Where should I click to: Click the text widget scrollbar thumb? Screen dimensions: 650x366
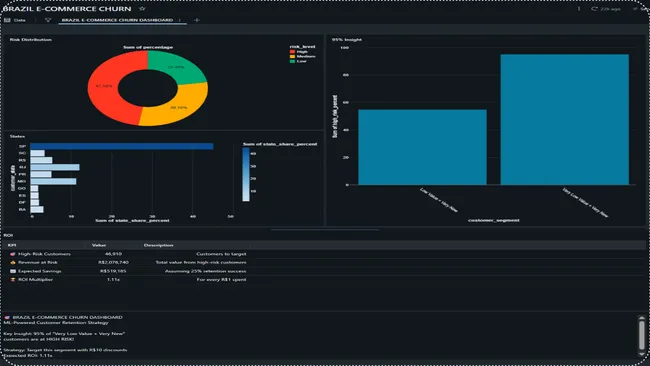click(x=642, y=334)
